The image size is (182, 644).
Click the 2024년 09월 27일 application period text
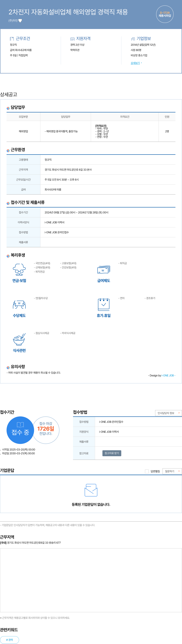[76, 212]
